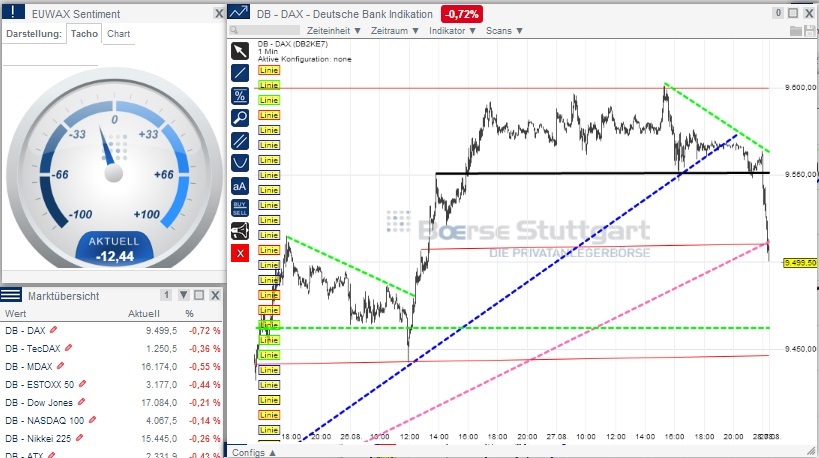Activate the magnifier zoom tool
Screen dimensions: 819x458
(240, 118)
